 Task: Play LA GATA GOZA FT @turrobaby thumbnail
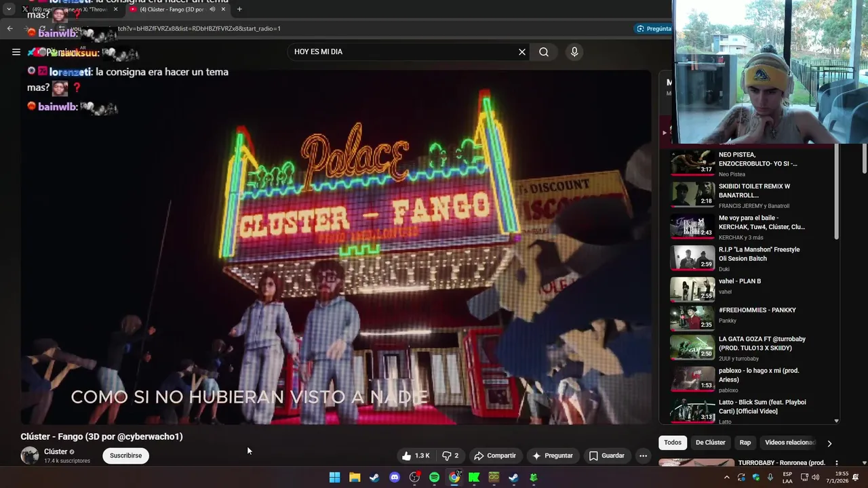pyautogui.click(x=692, y=348)
